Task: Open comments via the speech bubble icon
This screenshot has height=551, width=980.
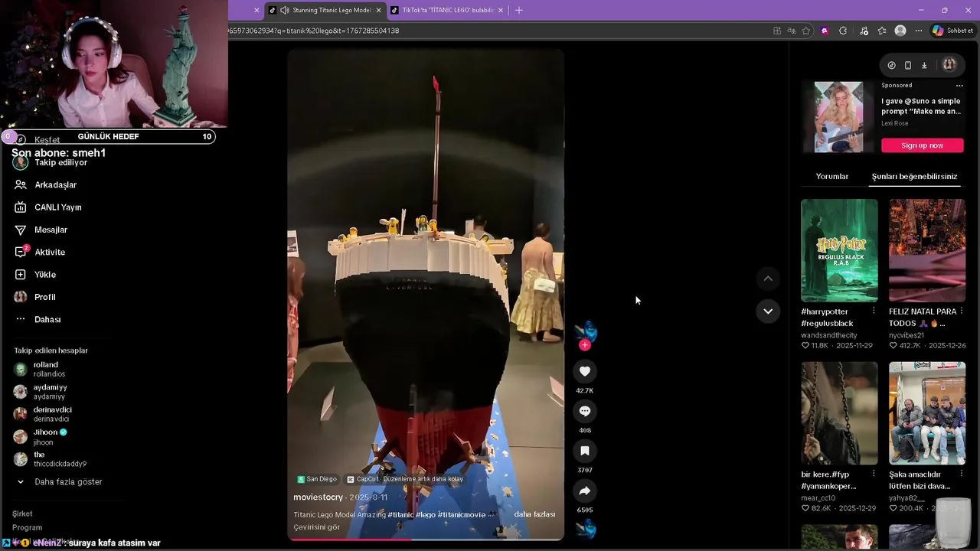Action: click(x=585, y=411)
